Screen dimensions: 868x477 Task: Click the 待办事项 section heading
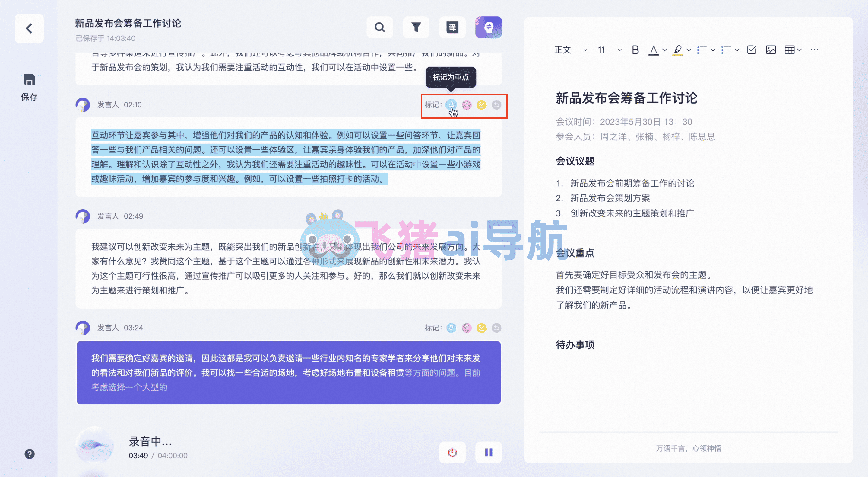(x=575, y=345)
